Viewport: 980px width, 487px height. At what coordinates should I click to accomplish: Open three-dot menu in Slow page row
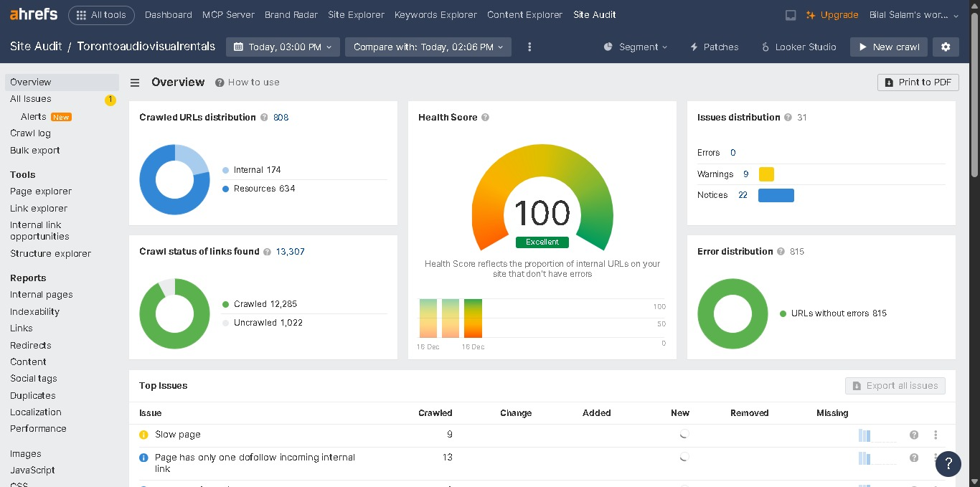(x=936, y=435)
